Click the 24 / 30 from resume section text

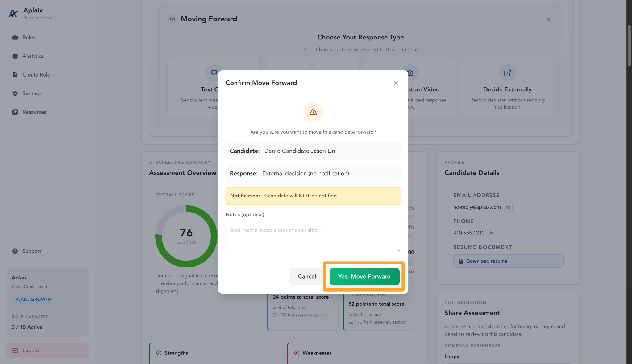click(300, 315)
